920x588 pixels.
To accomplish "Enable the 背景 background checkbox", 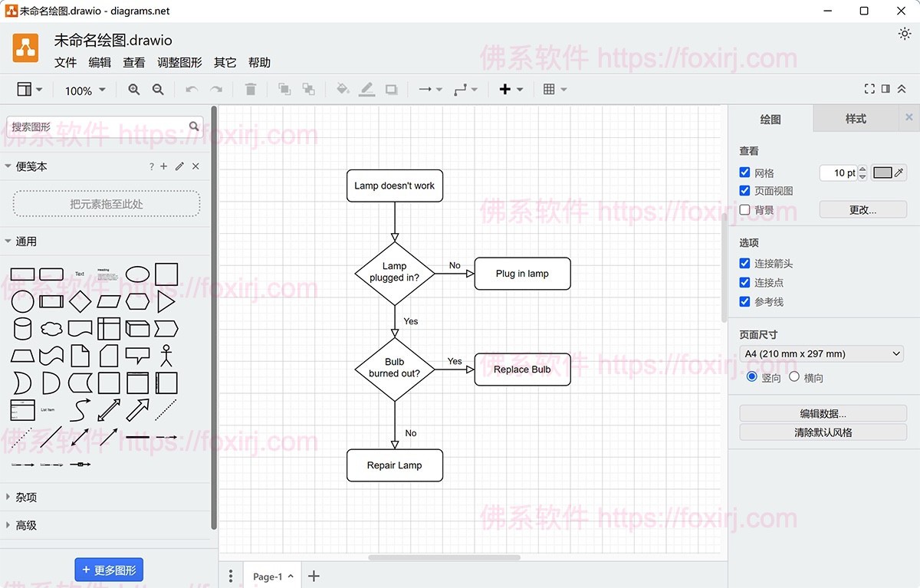I will tap(744, 209).
